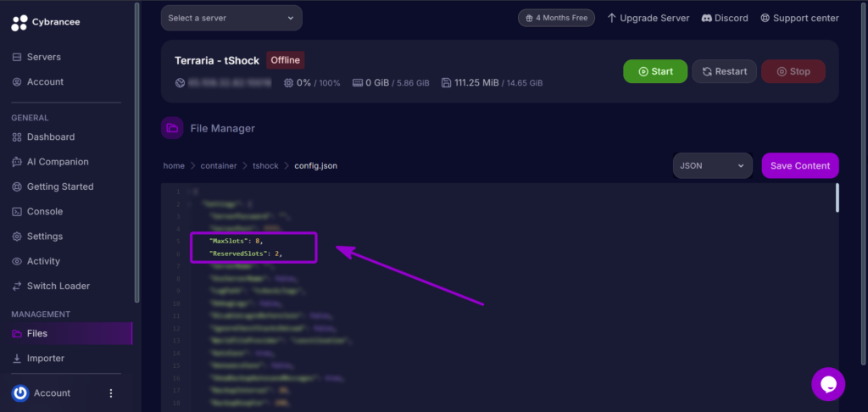Click the server address globe icon
Image resolution: width=868 pixels, height=412 pixels.
[180, 83]
